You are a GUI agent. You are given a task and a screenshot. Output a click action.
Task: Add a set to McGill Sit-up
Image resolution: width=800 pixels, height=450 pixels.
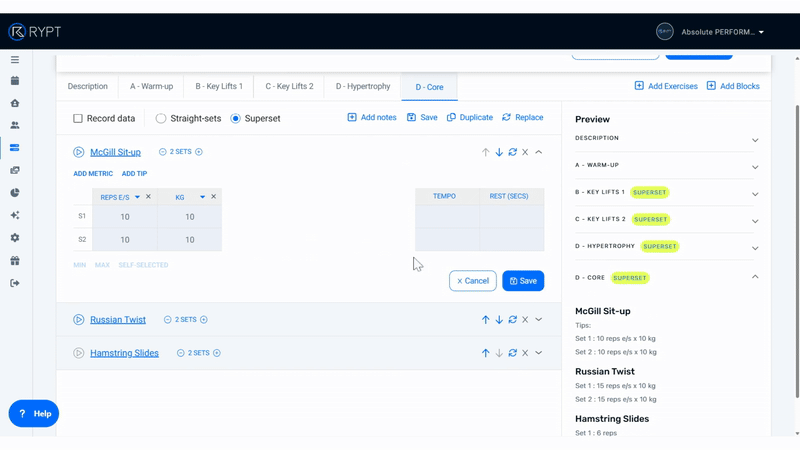(199, 152)
